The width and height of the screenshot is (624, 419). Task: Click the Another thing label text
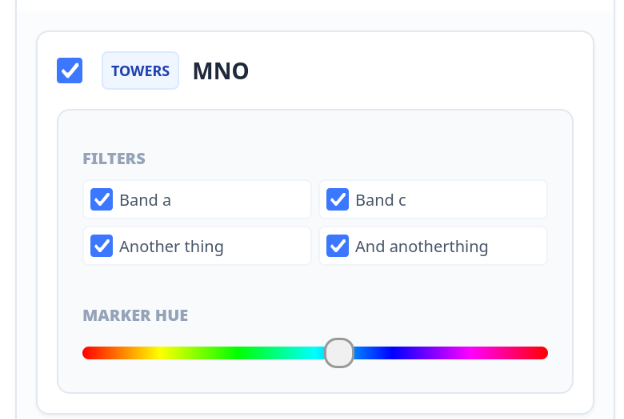click(x=171, y=247)
